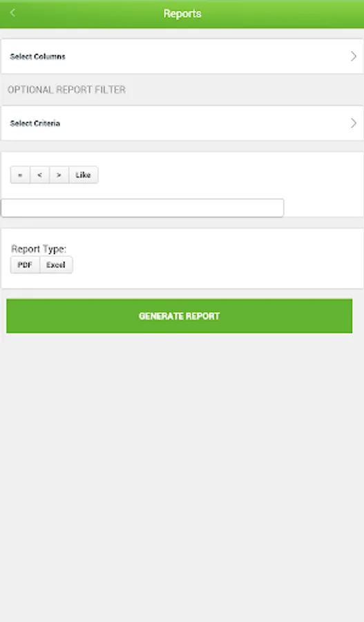Tap blank space right of Like button
364x622 pixels.
point(230,175)
